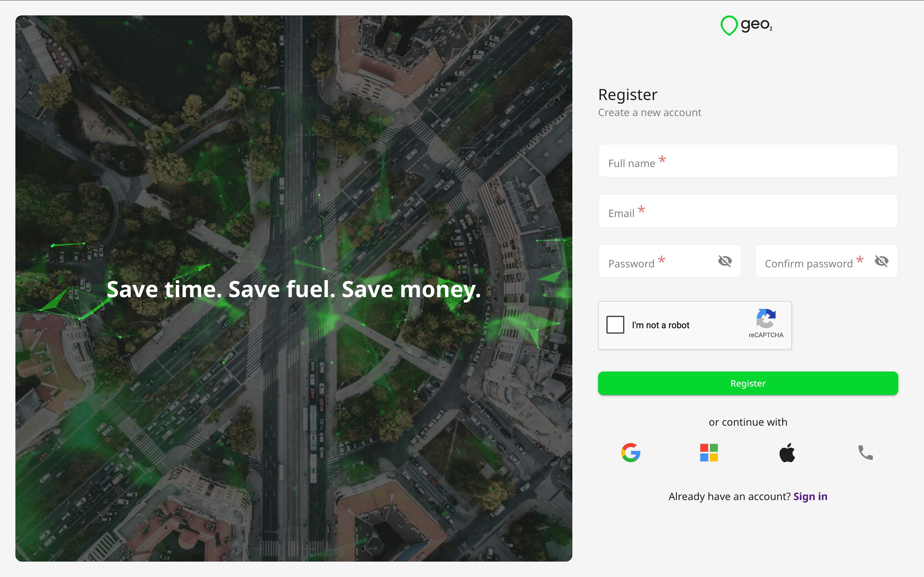The height and width of the screenshot is (577, 924).
Task: Click the green Register button
Action: [x=748, y=383]
